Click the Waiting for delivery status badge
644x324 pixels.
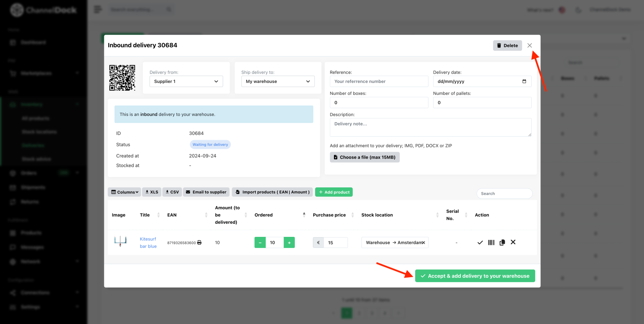coord(210,145)
